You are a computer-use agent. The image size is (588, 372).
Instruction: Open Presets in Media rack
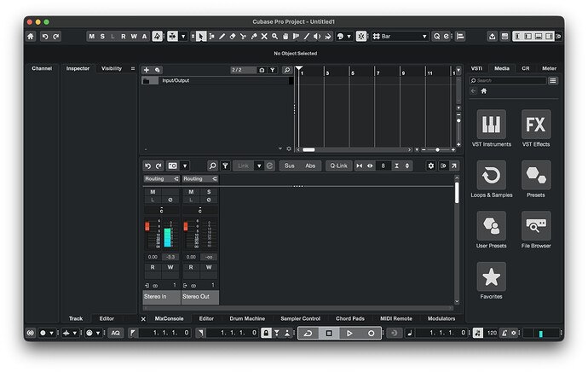pyautogui.click(x=536, y=175)
